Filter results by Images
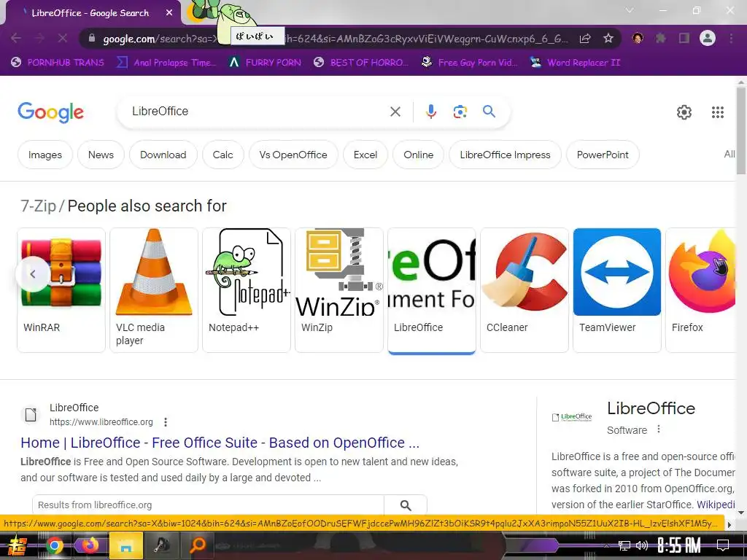 45,155
